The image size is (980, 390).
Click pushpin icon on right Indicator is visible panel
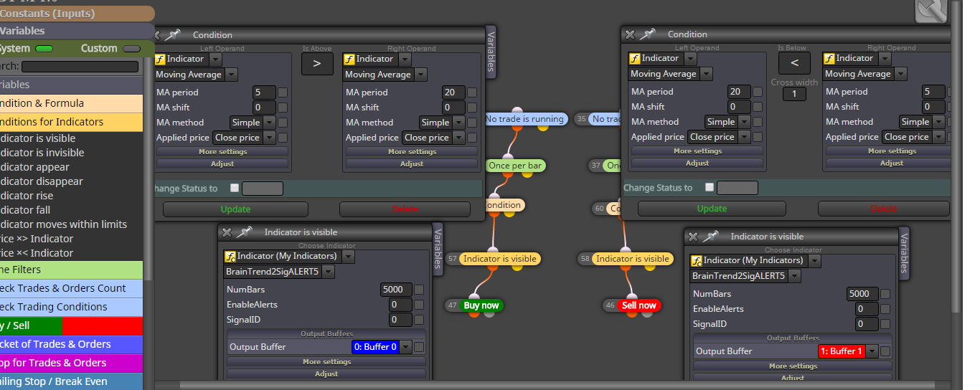coord(711,237)
